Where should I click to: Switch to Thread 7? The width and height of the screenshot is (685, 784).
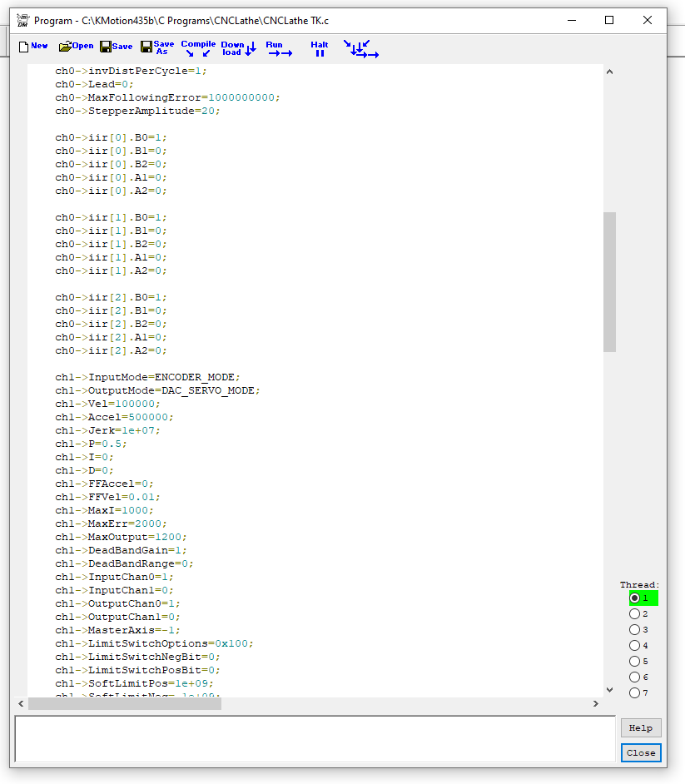(x=635, y=693)
